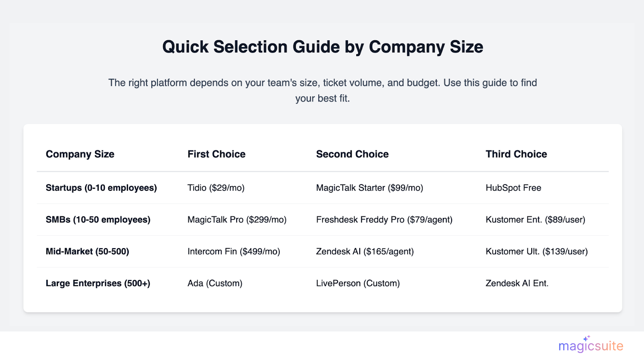Select the Startups (0-10 employees) row label
This screenshot has height=362, width=644.
pyautogui.click(x=101, y=188)
